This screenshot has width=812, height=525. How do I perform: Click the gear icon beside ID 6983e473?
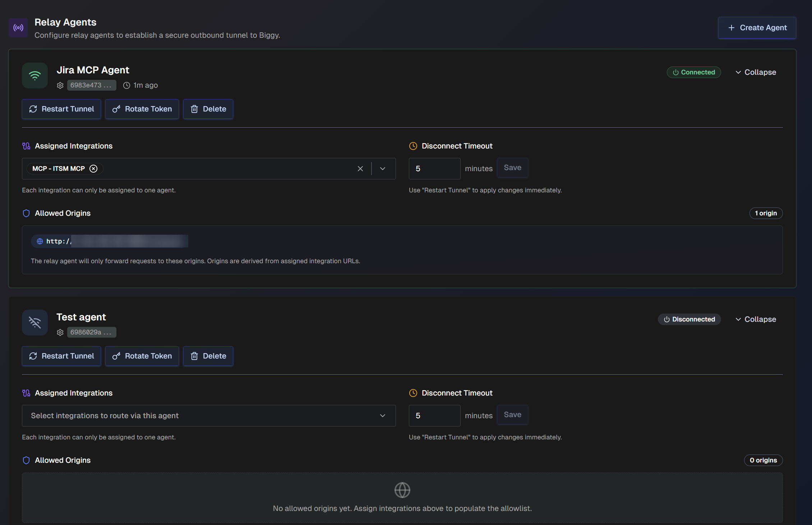60,85
